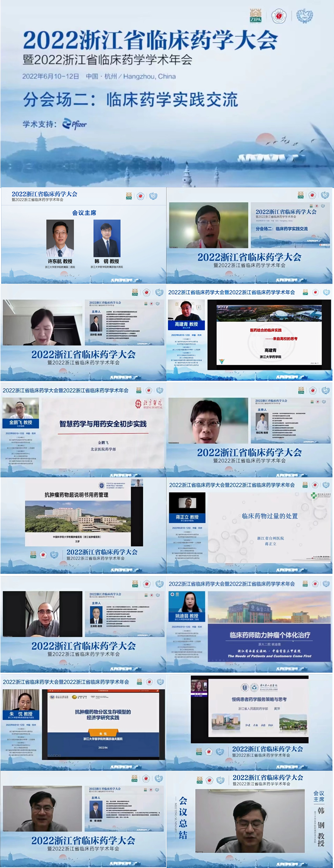
Task: Select the video of the man in grey polo shirt
Action: 42,614
